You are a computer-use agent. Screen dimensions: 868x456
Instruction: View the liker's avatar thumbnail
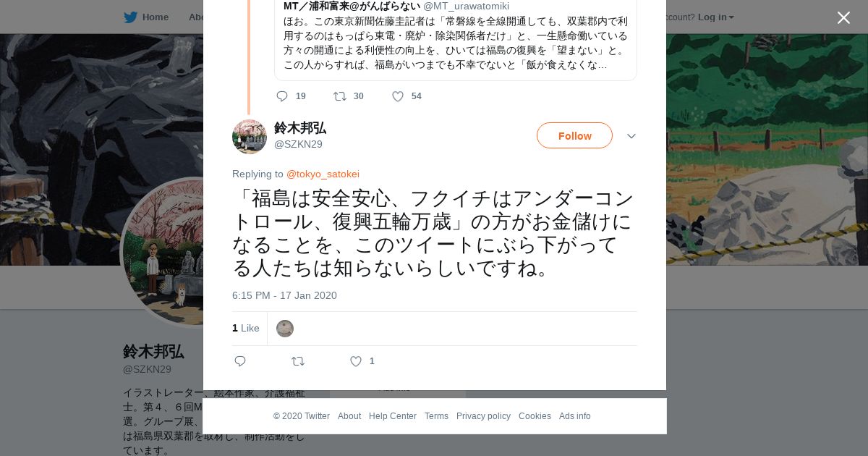285,329
